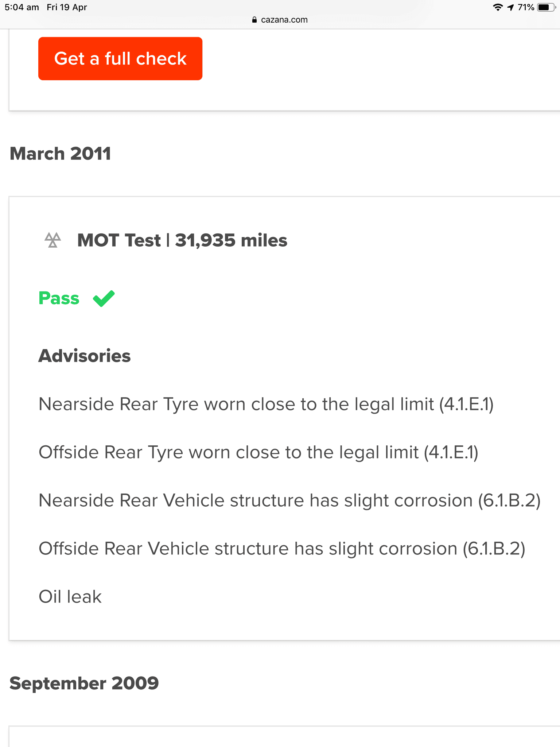560x747 pixels.
Task: Select the September 2009 heading
Action: [84, 683]
